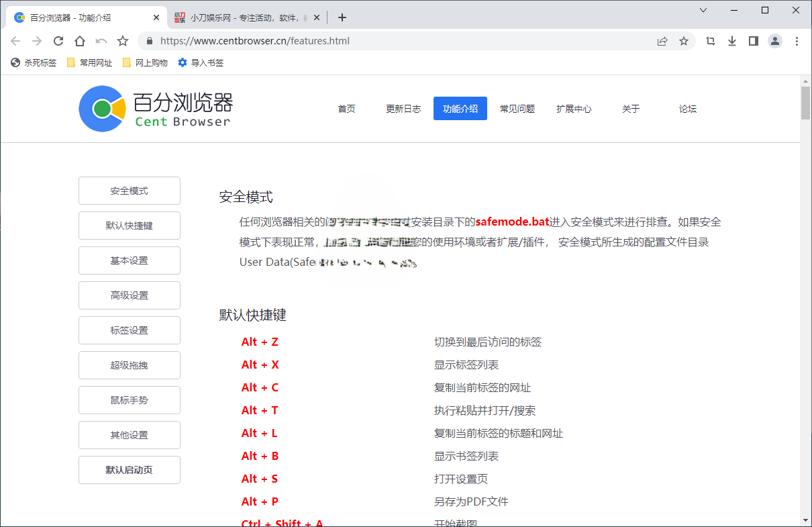The width and height of the screenshot is (812, 527).
Task: Select the 功能介绍 navigation item
Action: [x=460, y=109]
